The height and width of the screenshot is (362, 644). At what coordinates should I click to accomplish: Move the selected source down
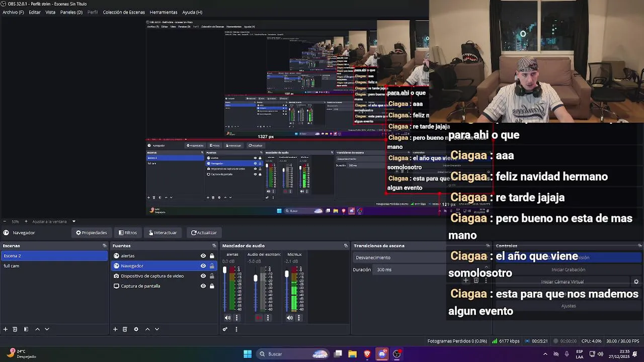(157, 329)
